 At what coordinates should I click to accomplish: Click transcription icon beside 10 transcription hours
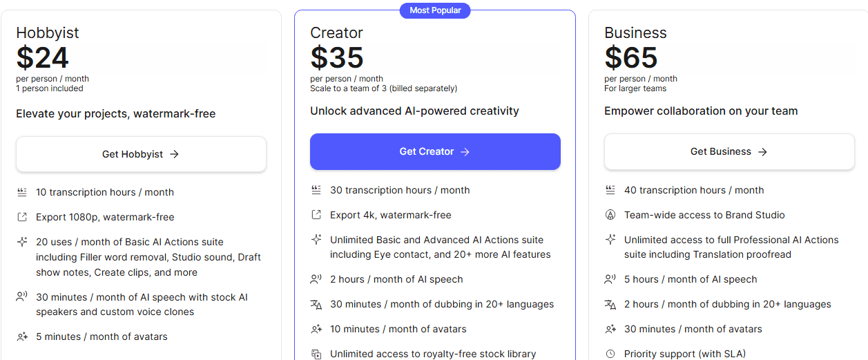[22, 192]
